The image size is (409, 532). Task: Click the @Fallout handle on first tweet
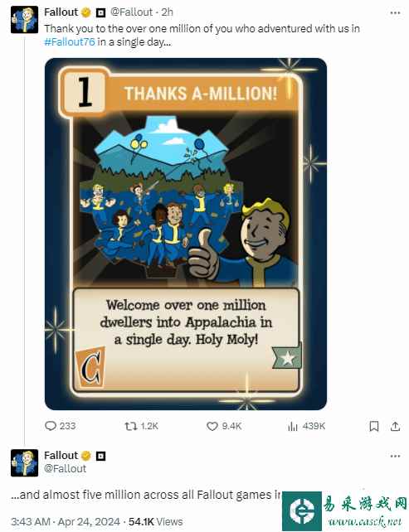[132, 12]
